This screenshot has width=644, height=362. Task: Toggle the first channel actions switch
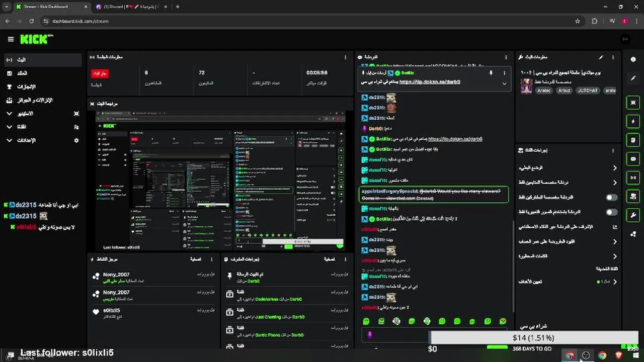(611, 198)
